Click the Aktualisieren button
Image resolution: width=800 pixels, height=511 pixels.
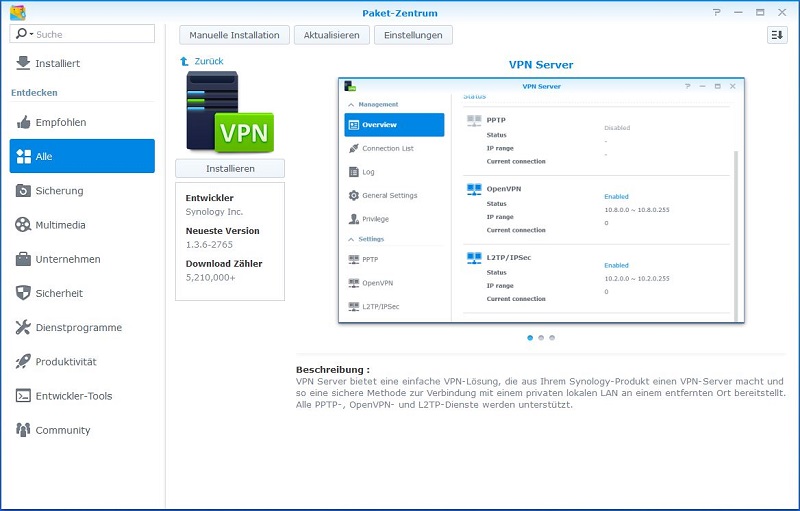click(x=332, y=35)
